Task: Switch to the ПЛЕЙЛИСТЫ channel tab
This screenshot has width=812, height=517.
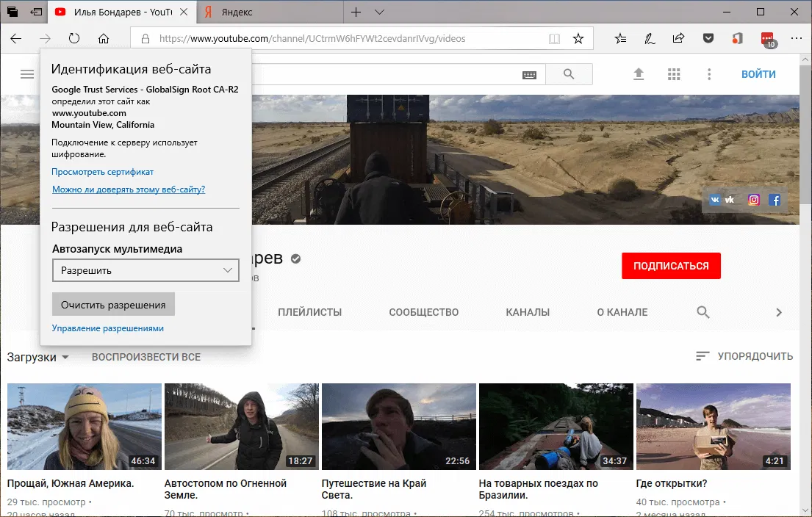Action: (x=309, y=311)
